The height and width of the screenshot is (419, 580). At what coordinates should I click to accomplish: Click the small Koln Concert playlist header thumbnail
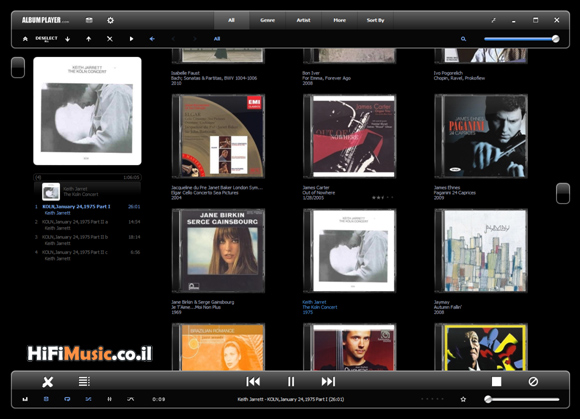51,192
